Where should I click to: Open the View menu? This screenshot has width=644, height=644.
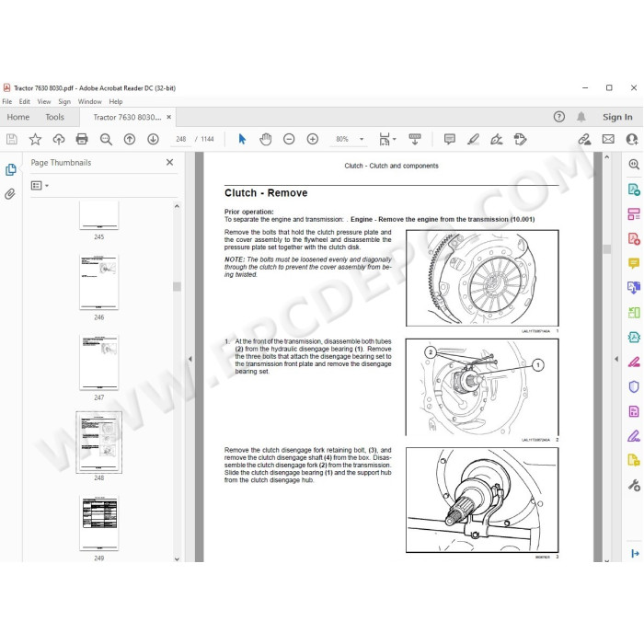44,101
